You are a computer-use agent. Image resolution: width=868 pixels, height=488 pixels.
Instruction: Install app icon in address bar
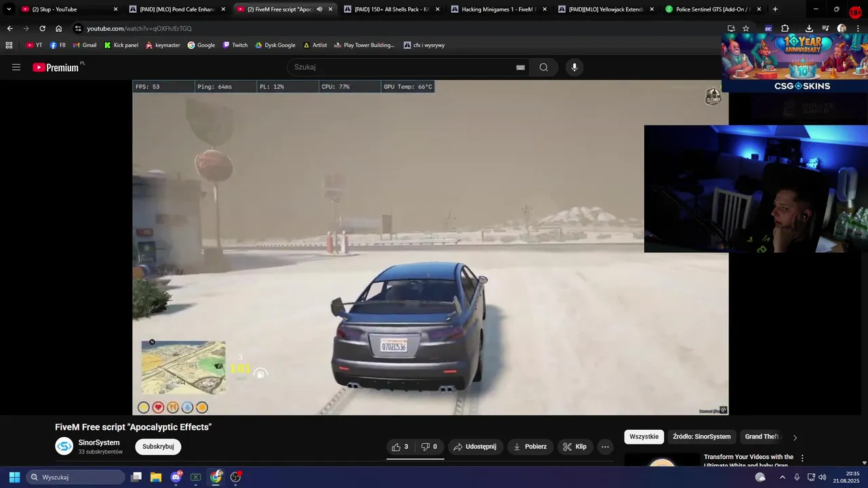pos(731,28)
